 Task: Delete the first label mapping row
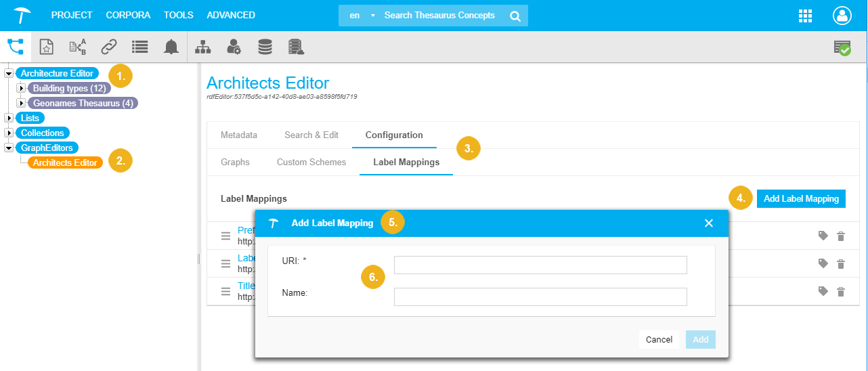[x=841, y=236]
